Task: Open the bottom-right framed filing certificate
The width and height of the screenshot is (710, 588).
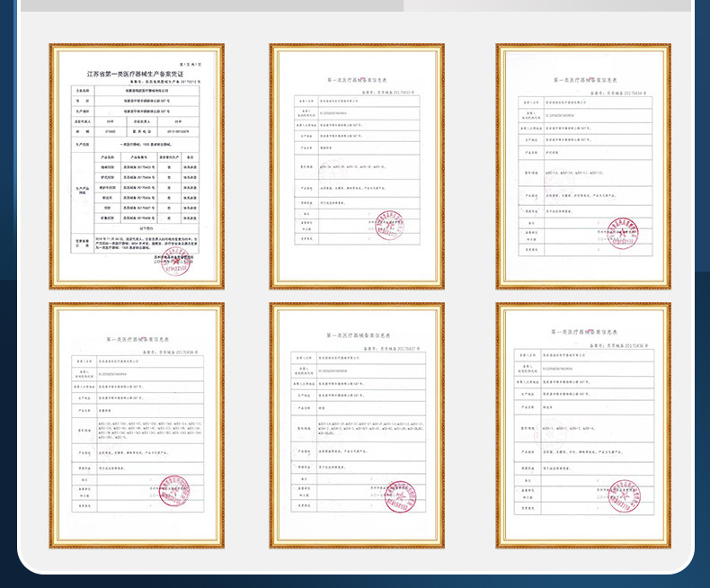Action: point(583,425)
